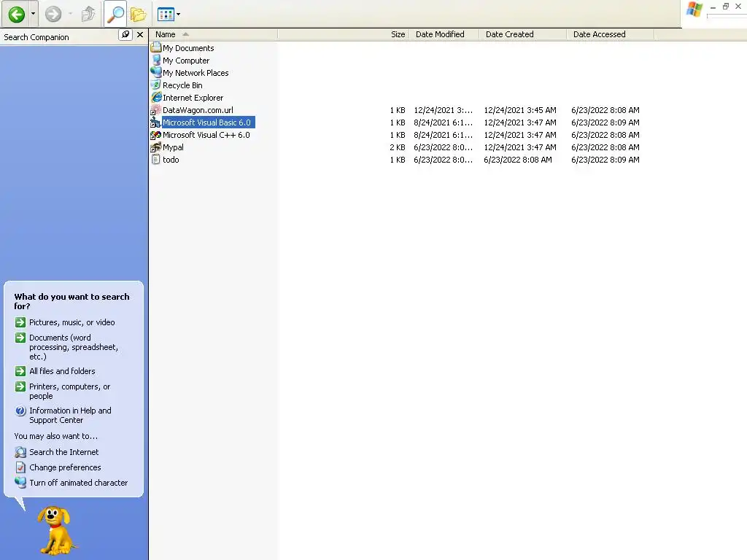This screenshot has width=747, height=560.
Task: Toggle the Search magnifier toolbar button
Action: pos(115,15)
